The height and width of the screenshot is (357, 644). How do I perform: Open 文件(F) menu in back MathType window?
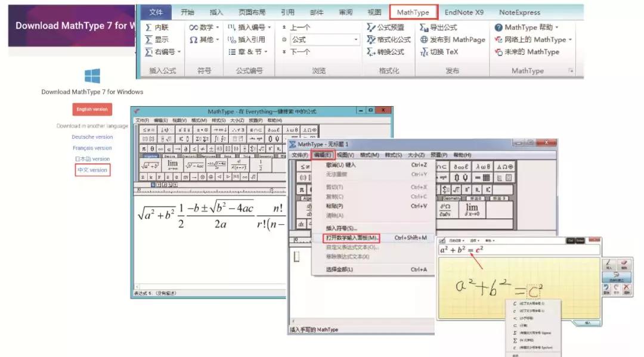(x=142, y=120)
